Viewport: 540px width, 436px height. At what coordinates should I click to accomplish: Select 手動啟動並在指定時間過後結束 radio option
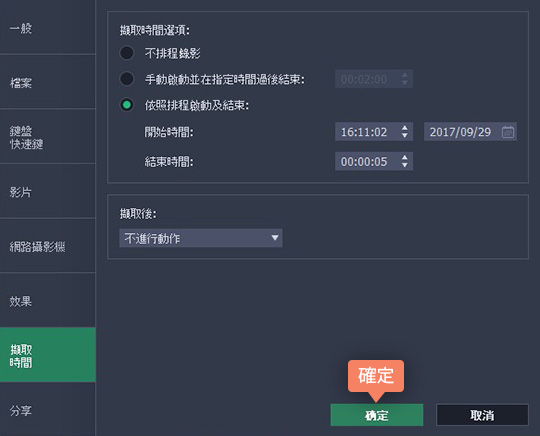tap(127, 79)
